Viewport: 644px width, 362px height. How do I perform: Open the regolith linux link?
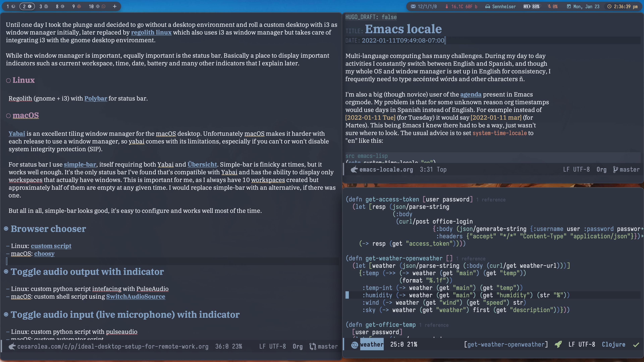tap(151, 33)
